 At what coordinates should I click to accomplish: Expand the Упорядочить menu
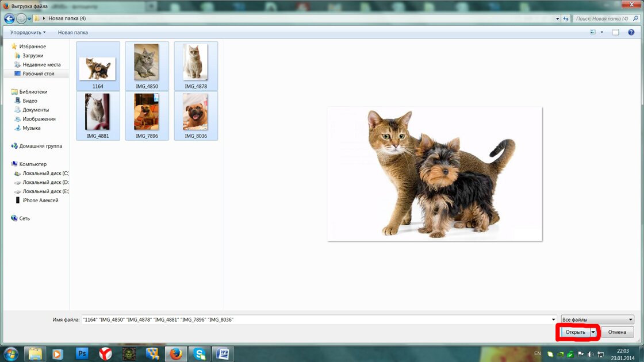(28, 33)
